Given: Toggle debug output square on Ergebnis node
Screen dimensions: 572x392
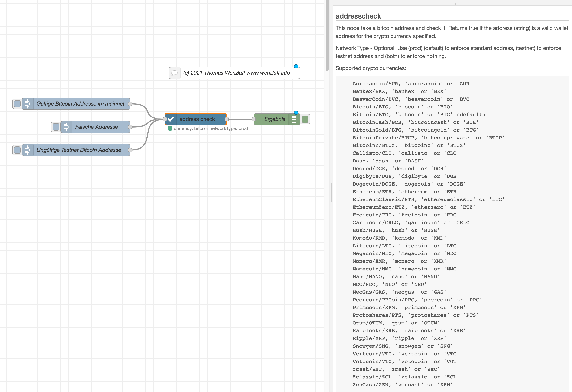Looking at the screenshot, I should pyautogui.click(x=305, y=119).
